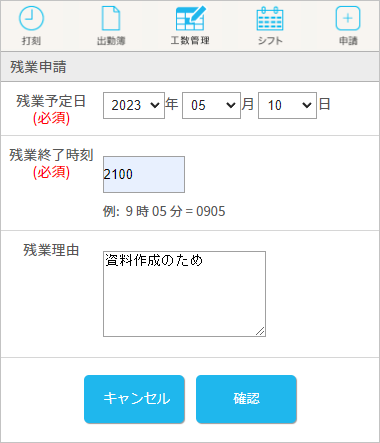Click the 確認 button
This screenshot has width=380, height=443.
(x=246, y=399)
